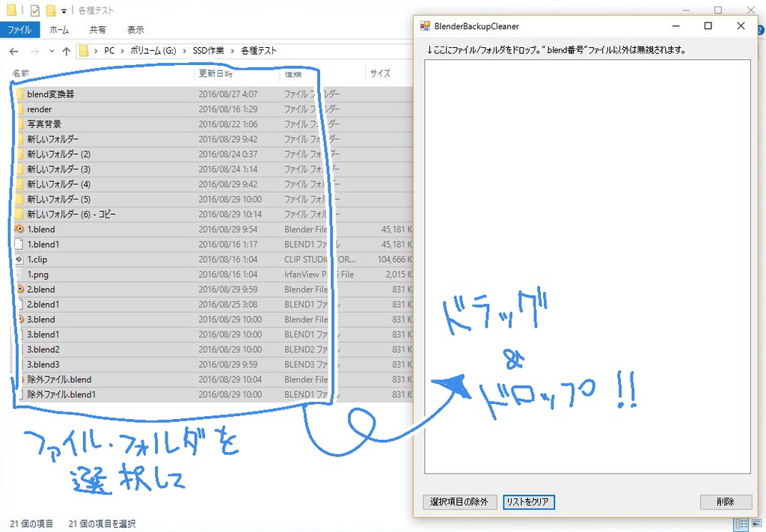Expand the PC breadcrumb chevron

click(122, 51)
